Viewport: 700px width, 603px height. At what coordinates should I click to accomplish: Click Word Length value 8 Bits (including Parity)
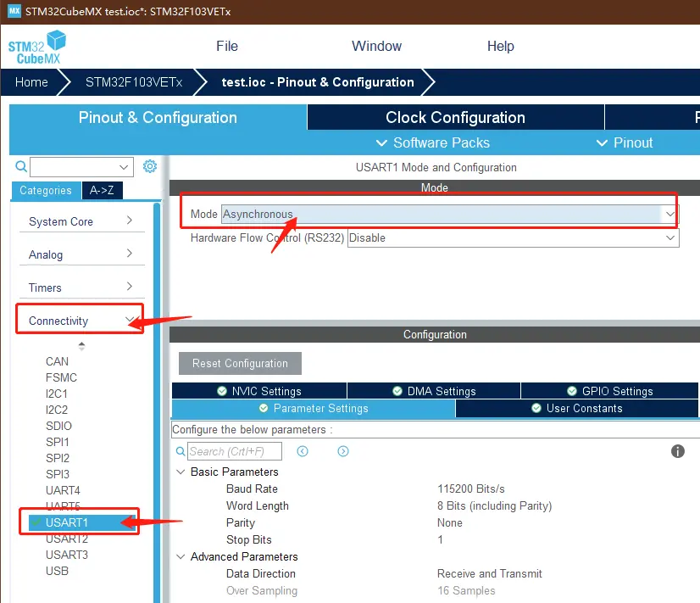pos(495,505)
